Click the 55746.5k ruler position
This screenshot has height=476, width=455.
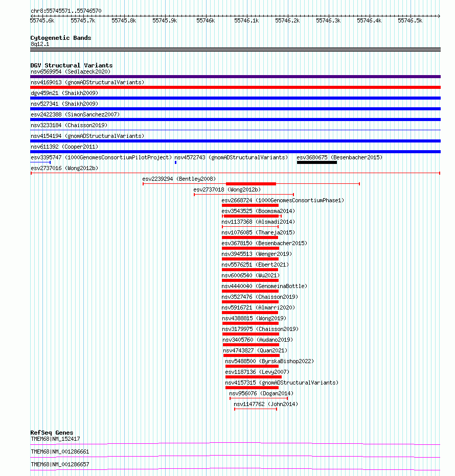pos(411,20)
